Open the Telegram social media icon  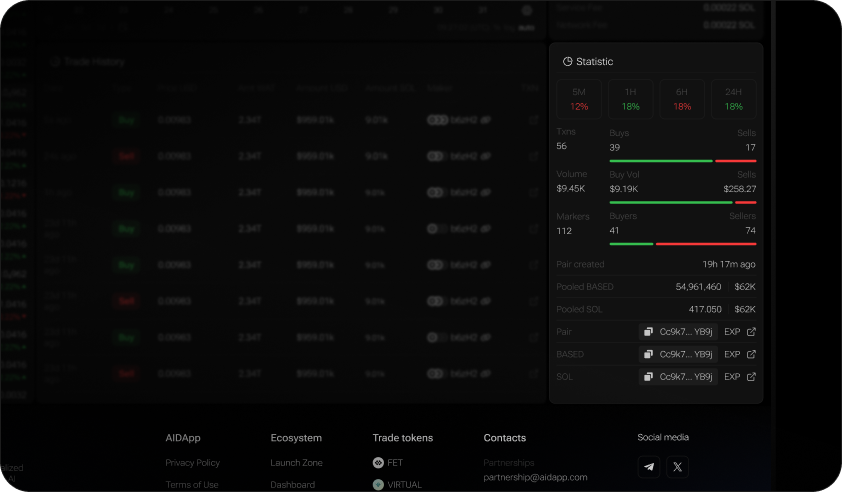[650, 467]
